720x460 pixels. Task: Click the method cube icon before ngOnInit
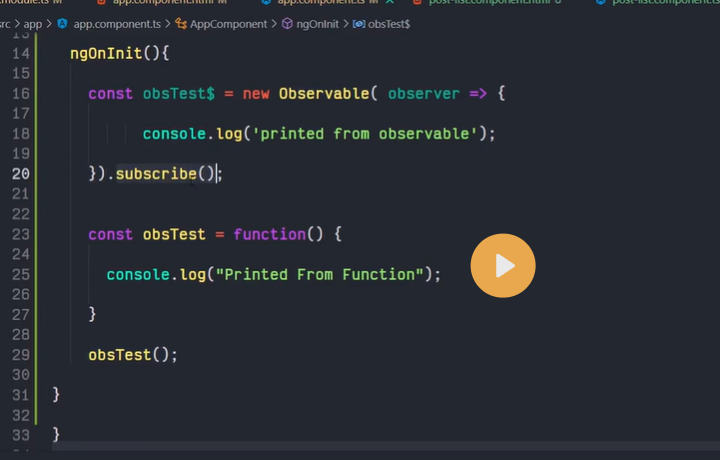(x=288, y=23)
